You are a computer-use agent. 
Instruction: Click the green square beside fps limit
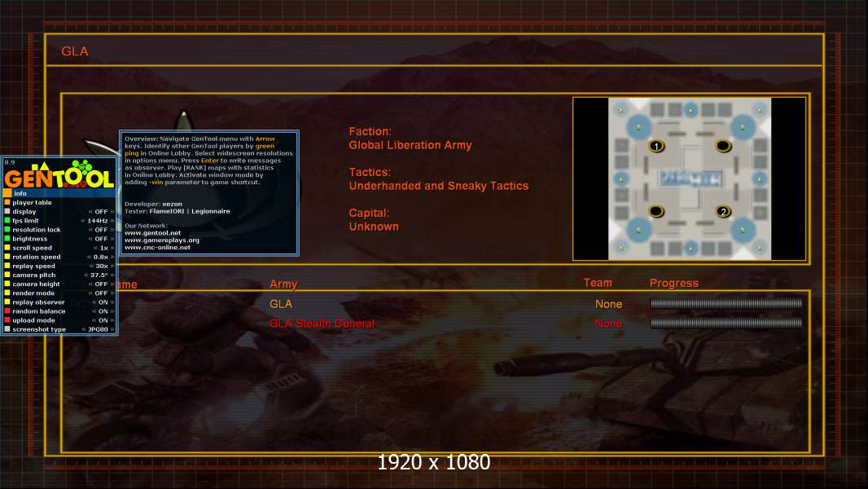click(x=7, y=220)
